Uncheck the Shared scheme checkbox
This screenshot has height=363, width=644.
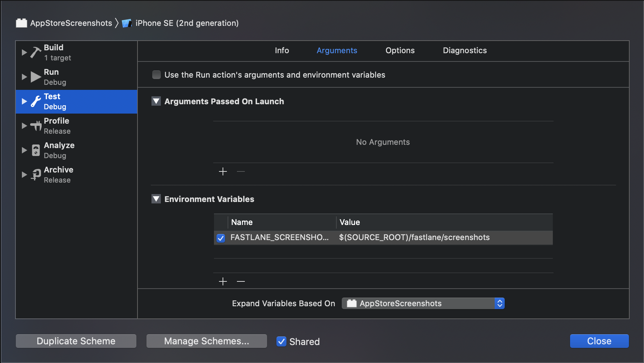(281, 341)
